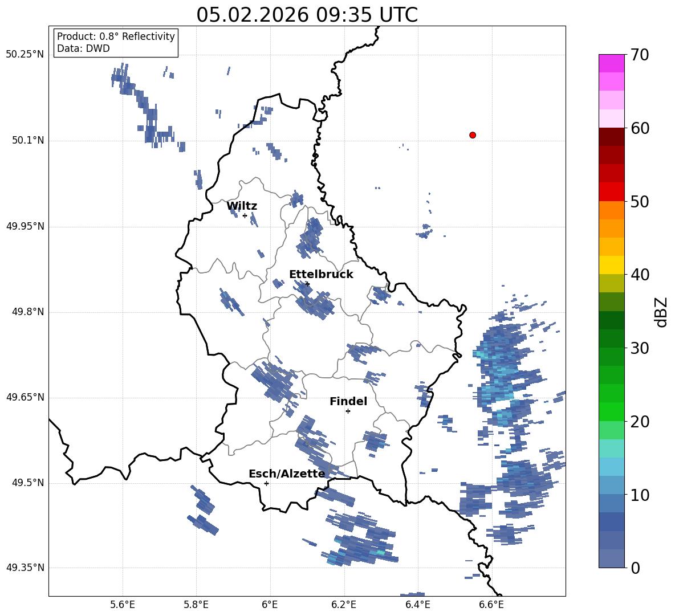Click the Wiltz station label

coord(242,206)
